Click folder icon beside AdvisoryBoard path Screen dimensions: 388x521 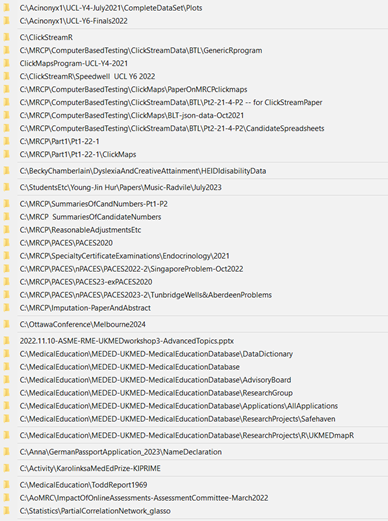[x=6, y=380]
